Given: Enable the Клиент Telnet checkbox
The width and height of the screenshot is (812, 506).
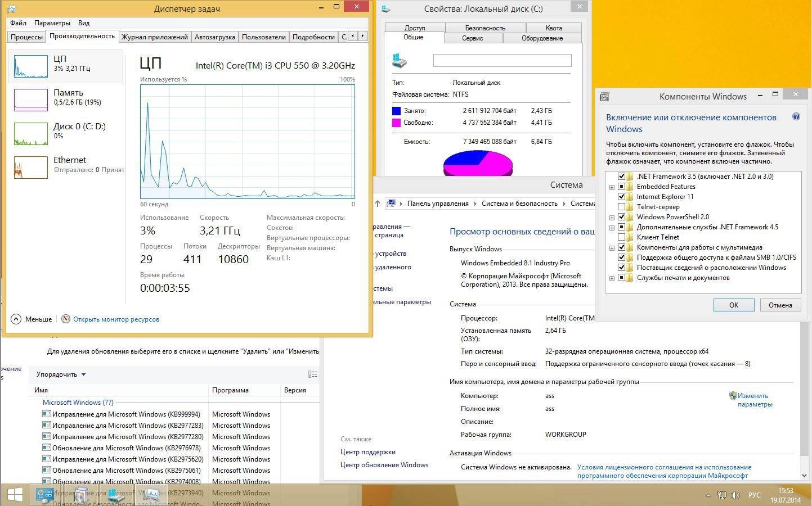Looking at the screenshot, I should coord(622,237).
